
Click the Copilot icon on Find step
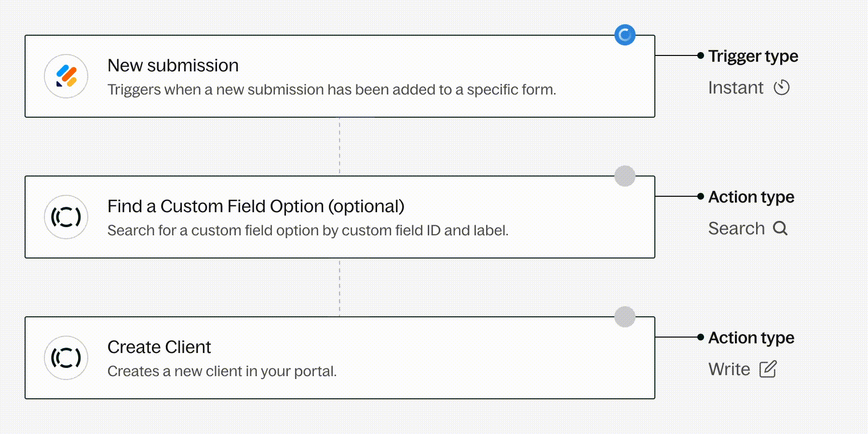(x=66, y=217)
